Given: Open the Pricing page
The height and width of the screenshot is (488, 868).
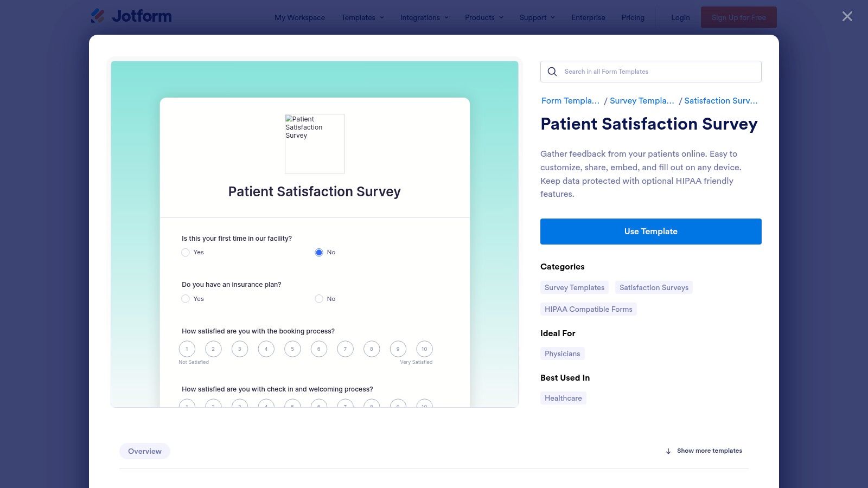Looking at the screenshot, I should pos(633,17).
